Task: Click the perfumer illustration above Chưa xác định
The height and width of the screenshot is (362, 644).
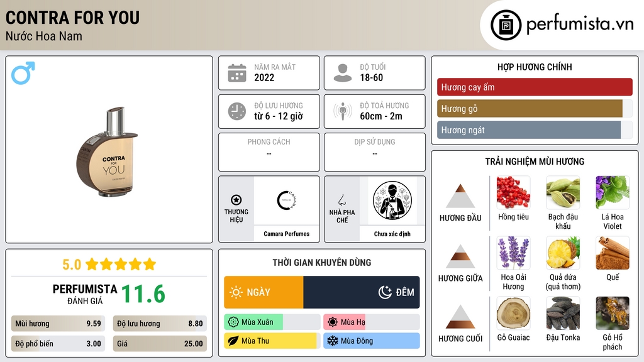Action: 392,200
